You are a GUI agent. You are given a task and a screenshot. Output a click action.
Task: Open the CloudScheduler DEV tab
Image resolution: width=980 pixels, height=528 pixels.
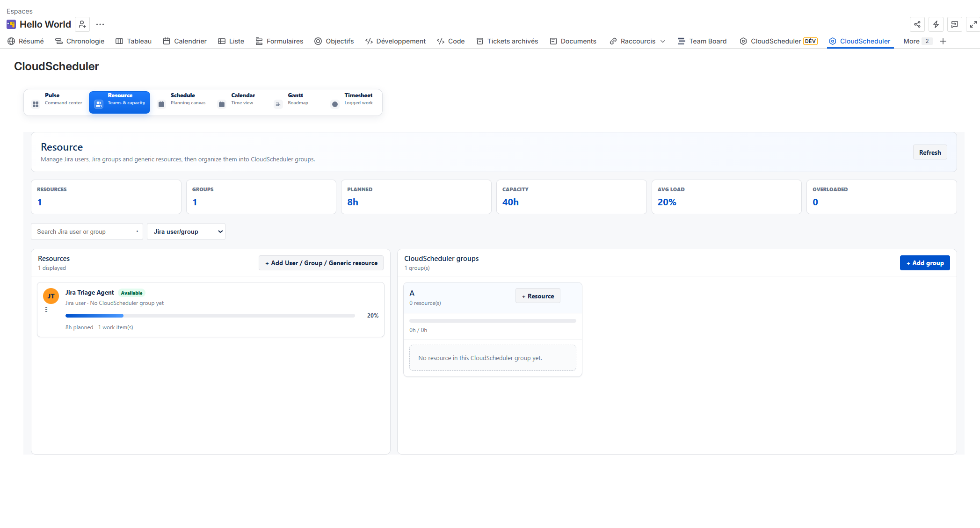pyautogui.click(x=778, y=41)
